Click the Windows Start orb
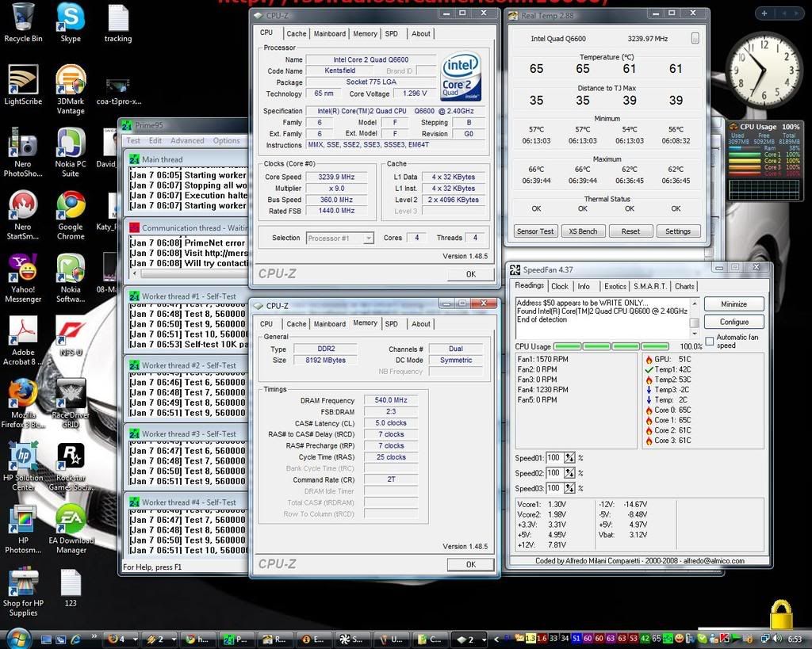Image resolution: width=812 pixels, height=649 pixels. pos(17,638)
